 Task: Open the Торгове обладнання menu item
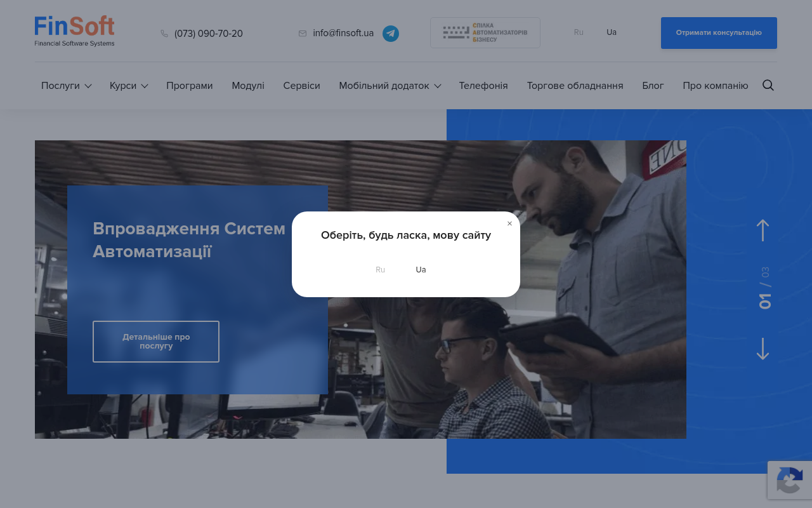click(x=575, y=86)
